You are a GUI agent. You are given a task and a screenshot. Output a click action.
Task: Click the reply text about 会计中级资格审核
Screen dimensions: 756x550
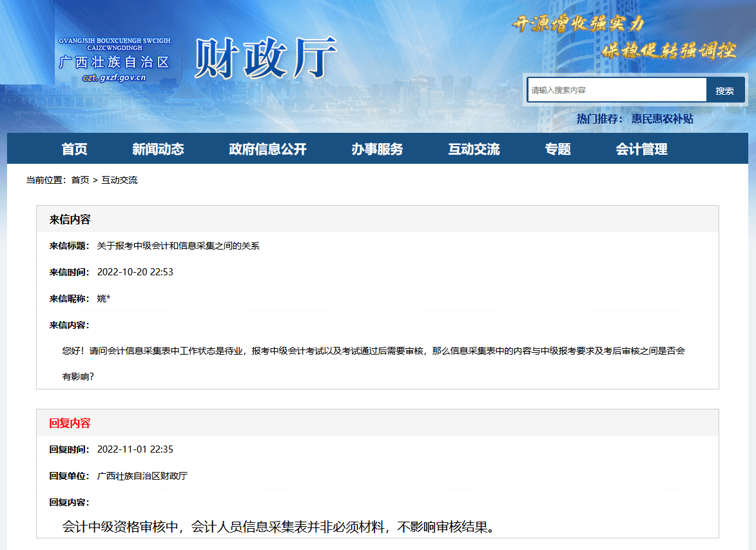coord(278,527)
